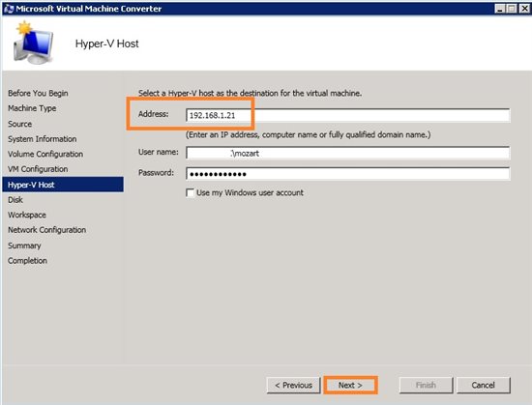Screen dimensions: 532x405
Task: Click the Password field
Action: (348, 174)
